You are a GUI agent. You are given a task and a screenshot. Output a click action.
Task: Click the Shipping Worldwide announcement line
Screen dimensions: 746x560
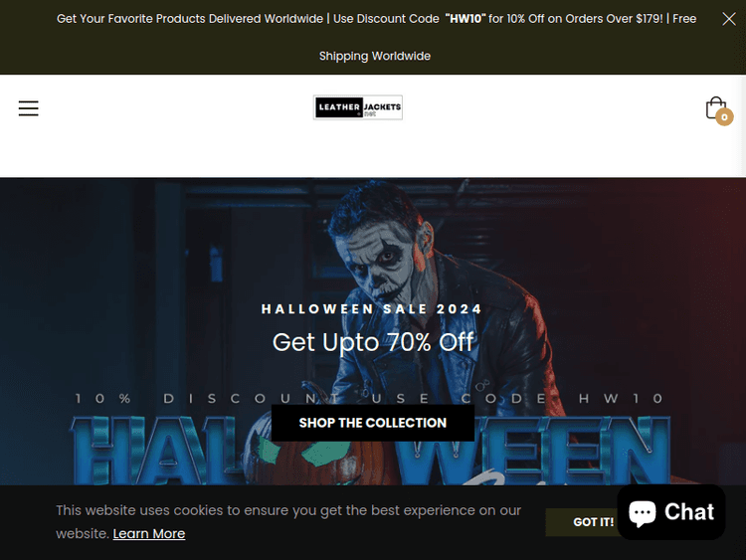tap(374, 56)
